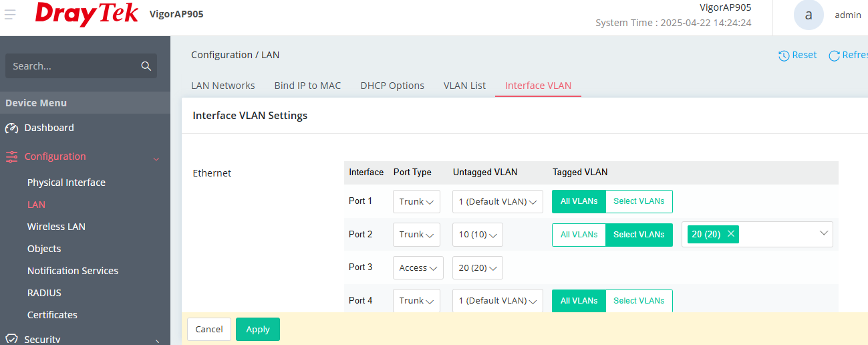Expand Port 2 tagged VLAN selection list
The height and width of the screenshot is (345, 868).
point(823,233)
